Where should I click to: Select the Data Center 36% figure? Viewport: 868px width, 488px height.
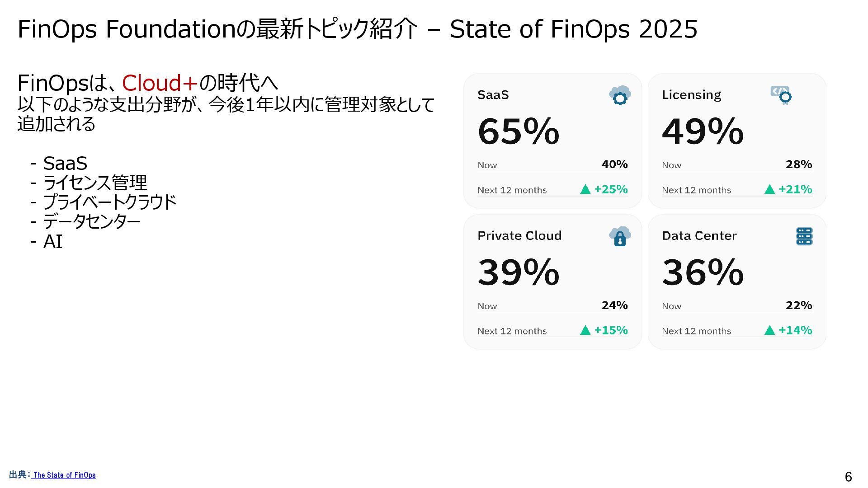[x=703, y=272]
